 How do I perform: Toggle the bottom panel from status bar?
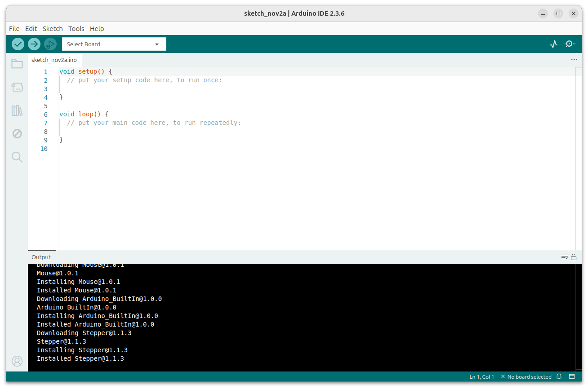pos(572,377)
